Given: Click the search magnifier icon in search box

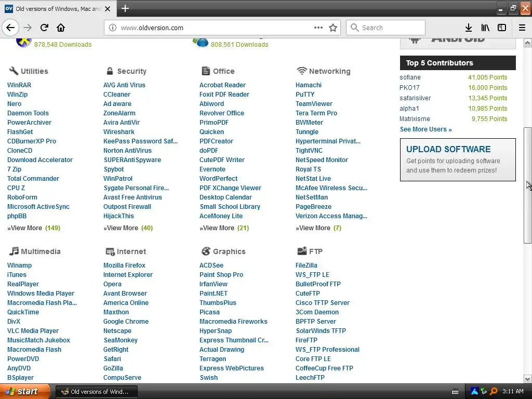Looking at the screenshot, I should click(x=354, y=28).
